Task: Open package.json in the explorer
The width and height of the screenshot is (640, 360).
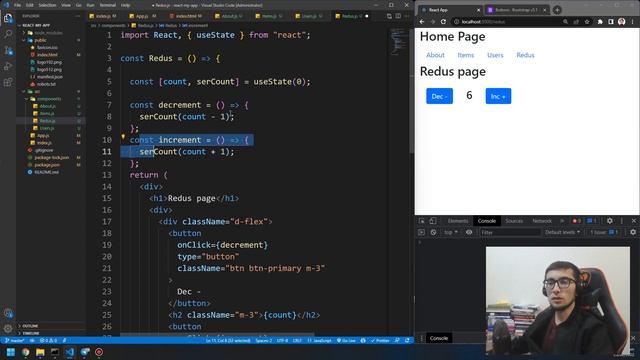Action: [x=47, y=165]
